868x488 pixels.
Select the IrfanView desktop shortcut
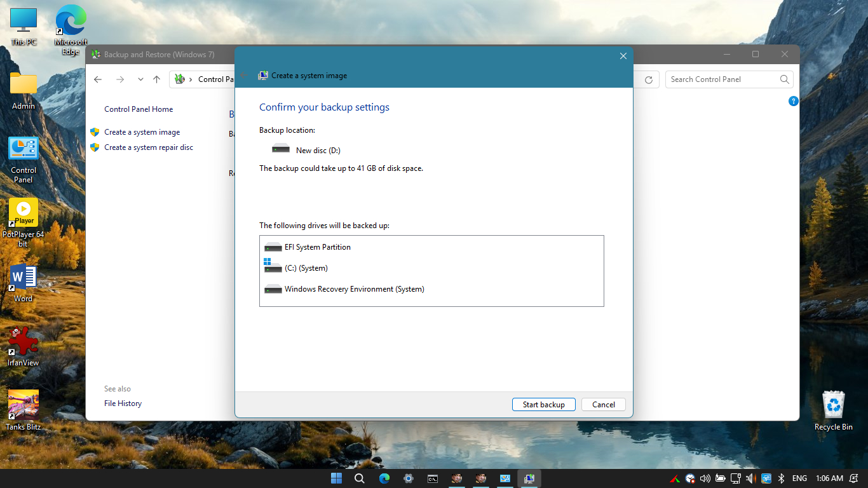(24, 346)
